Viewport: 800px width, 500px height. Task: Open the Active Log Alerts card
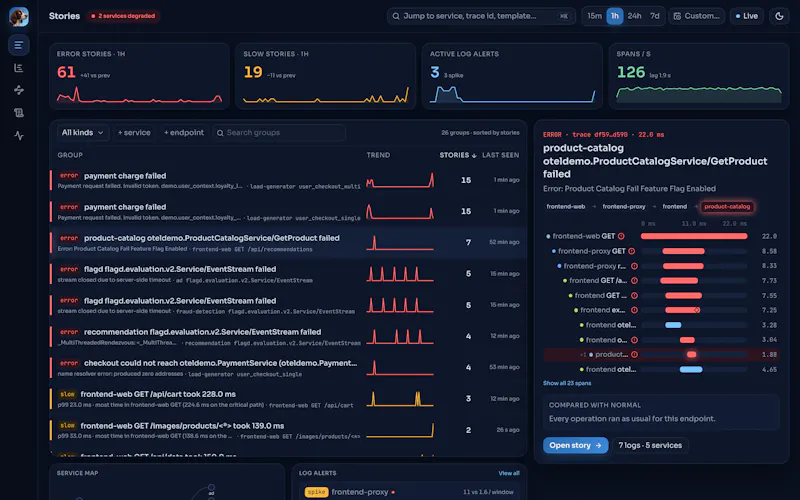(x=512, y=76)
